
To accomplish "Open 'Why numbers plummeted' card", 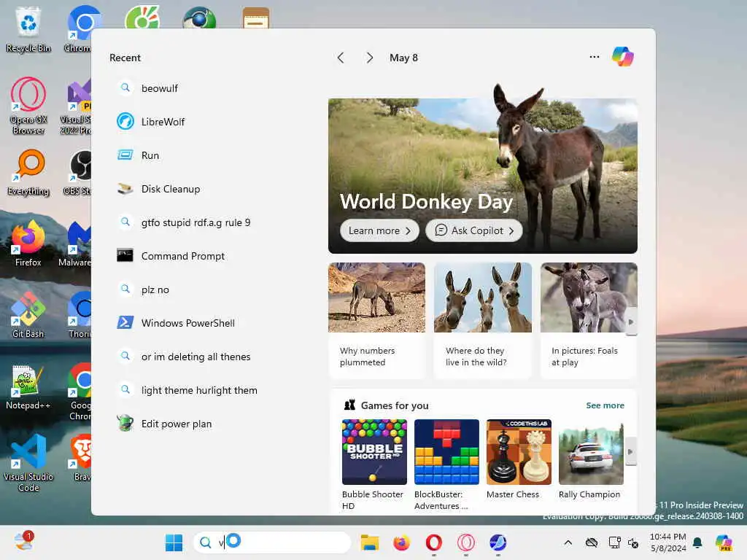I will point(376,321).
